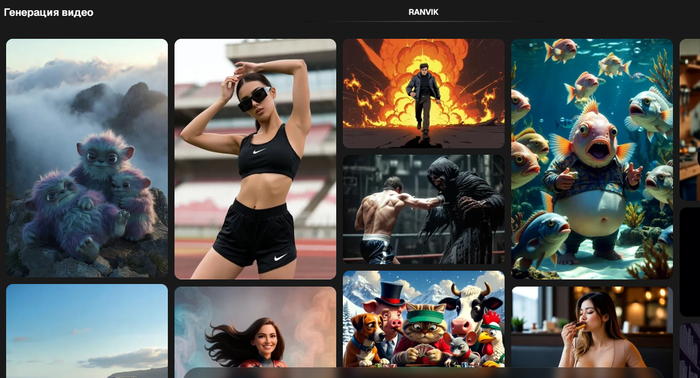700x378 pixels.
Task: Open the fat fish in aquarium thumbnail
Action: tap(592, 159)
